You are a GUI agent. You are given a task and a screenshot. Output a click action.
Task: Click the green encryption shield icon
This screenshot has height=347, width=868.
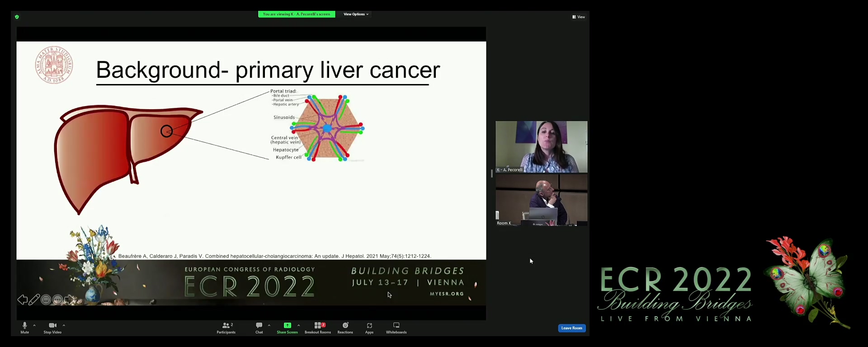tap(17, 17)
